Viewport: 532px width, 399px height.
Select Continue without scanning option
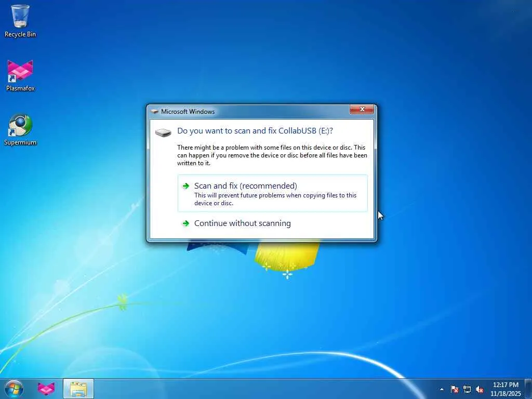(272, 223)
